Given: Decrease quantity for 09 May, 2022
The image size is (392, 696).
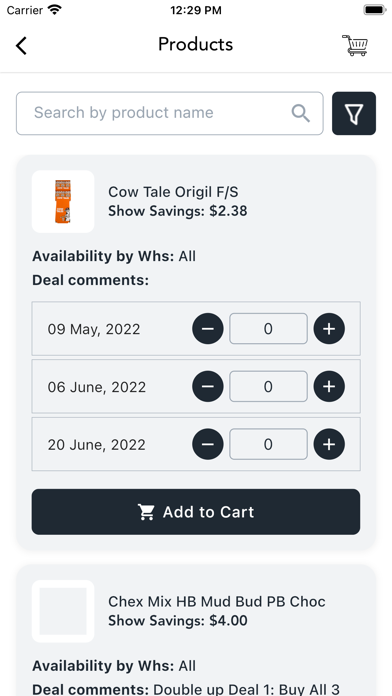Looking at the screenshot, I should pos(208,328).
